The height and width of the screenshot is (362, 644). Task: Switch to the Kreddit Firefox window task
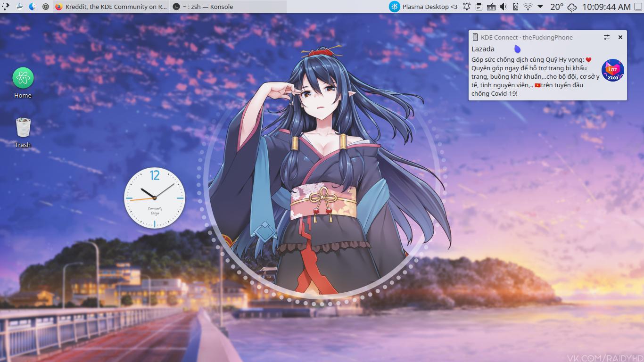pos(111,7)
